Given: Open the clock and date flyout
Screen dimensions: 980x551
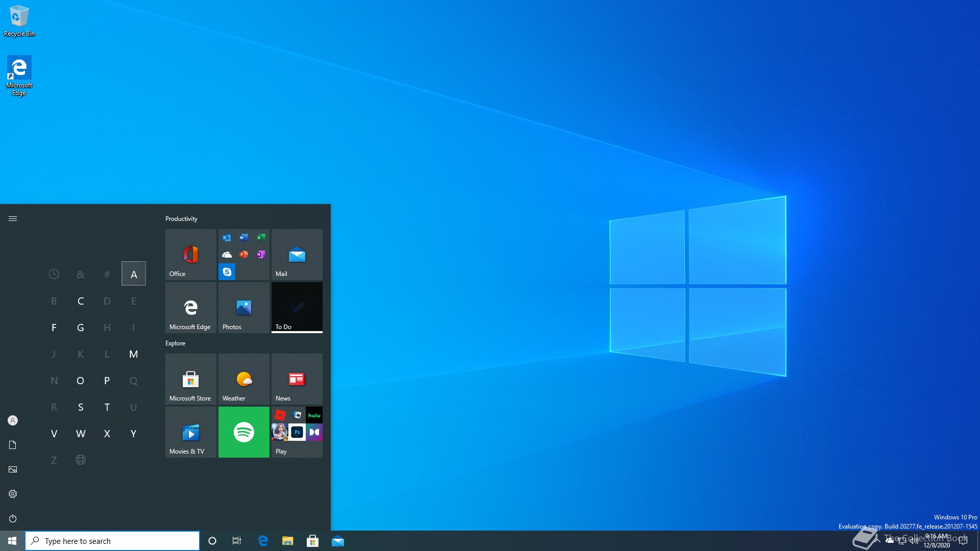Looking at the screenshot, I should pos(937,541).
